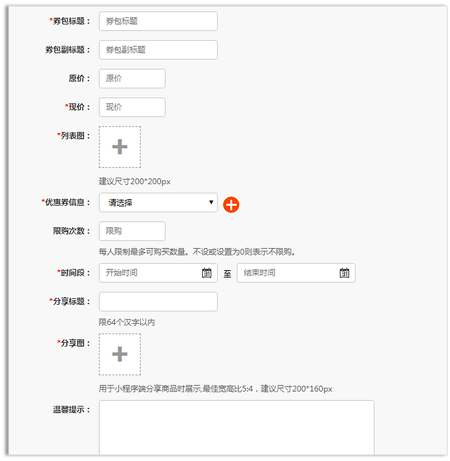Click into the 现价 price field
450x461 pixels.
pos(132,107)
